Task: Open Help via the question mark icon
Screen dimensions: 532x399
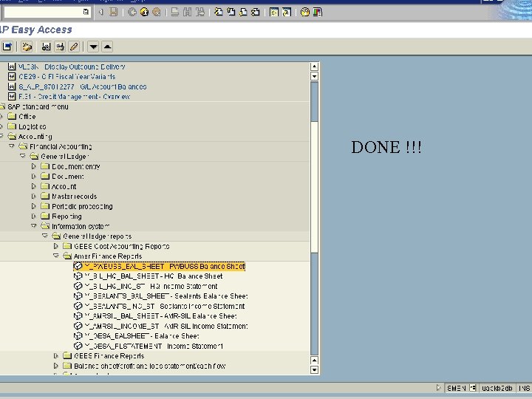Action: coord(305,13)
